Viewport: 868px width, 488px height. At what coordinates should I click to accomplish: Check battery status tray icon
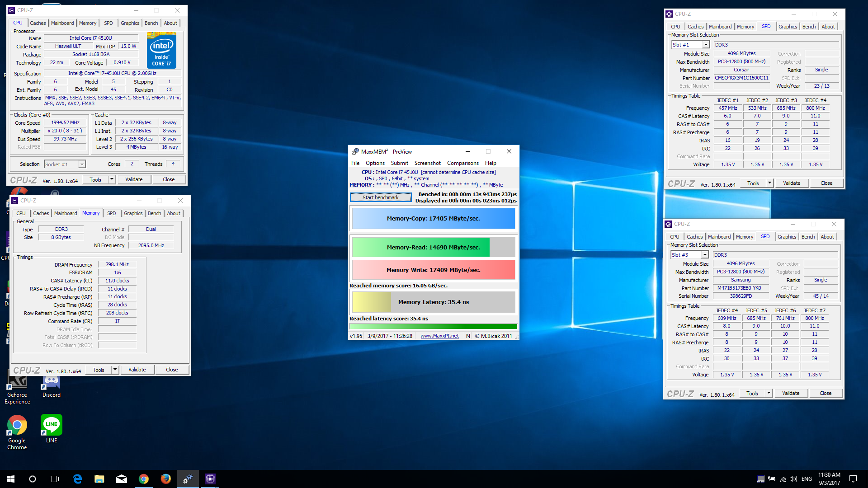click(772, 479)
